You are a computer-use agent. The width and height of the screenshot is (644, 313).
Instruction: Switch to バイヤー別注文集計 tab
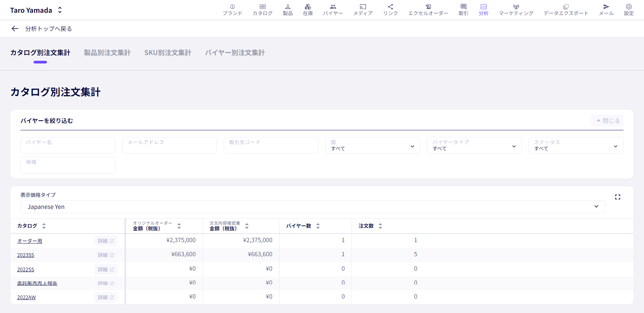coord(235,53)
